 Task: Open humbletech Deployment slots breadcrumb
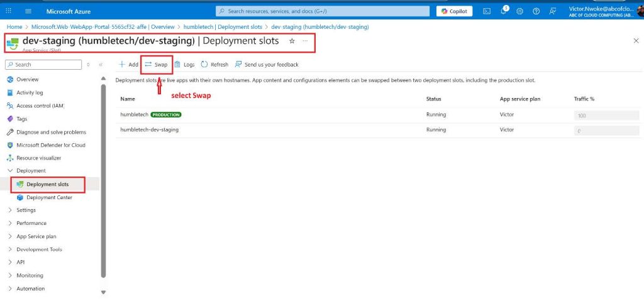(223, 26)
